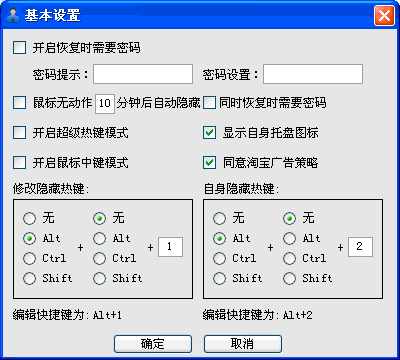The width and height of the screenshot is (400, 360).
Task: Click the minutes field showing 10
Action: pos(105,104)
